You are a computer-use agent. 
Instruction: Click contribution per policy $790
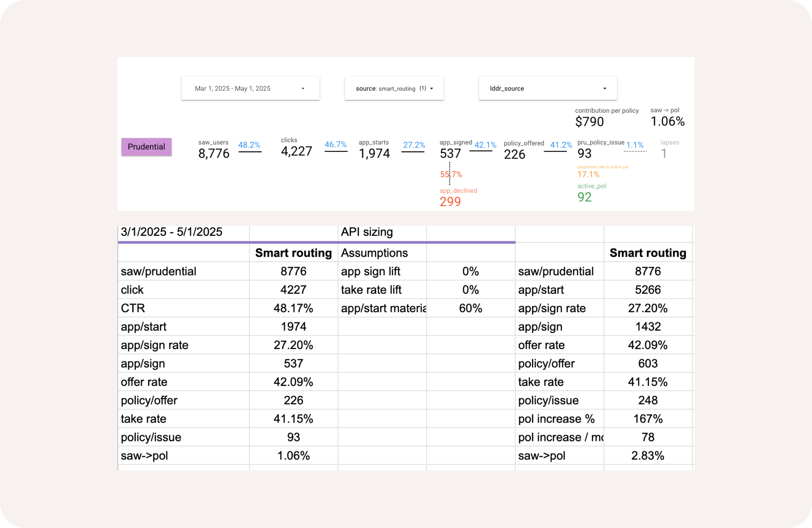589,121
